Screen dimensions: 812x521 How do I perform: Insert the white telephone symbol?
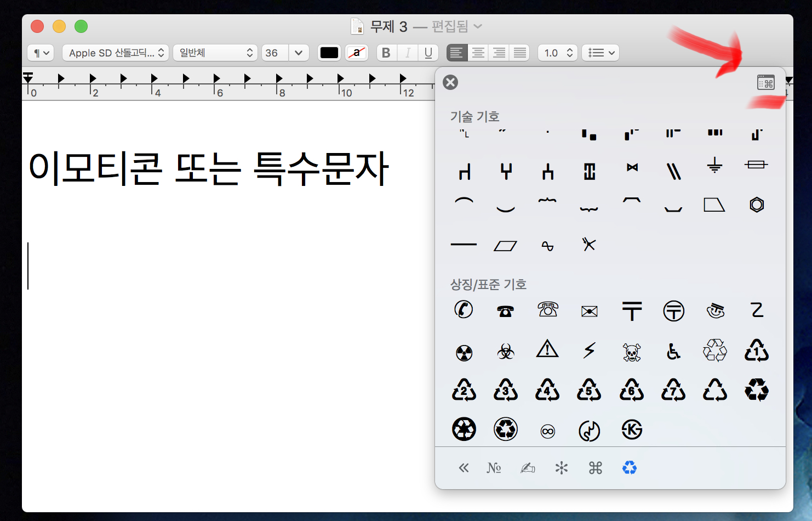[547, 310]
